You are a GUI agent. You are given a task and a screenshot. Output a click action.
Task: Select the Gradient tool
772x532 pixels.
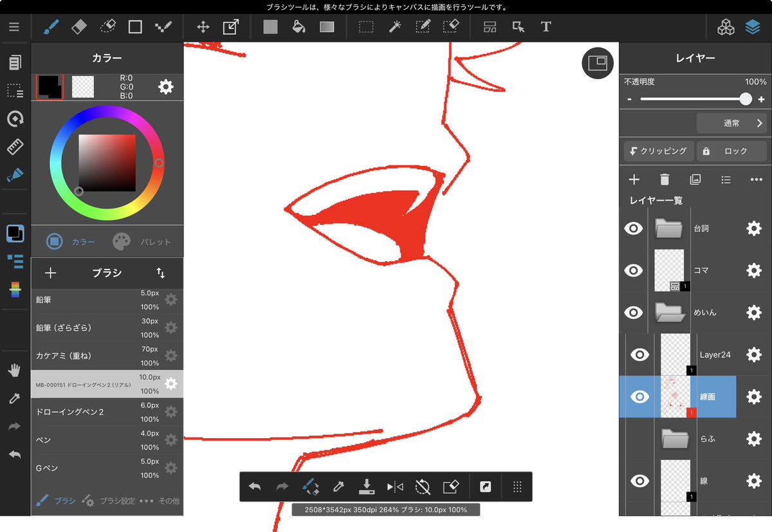point(327,27)
